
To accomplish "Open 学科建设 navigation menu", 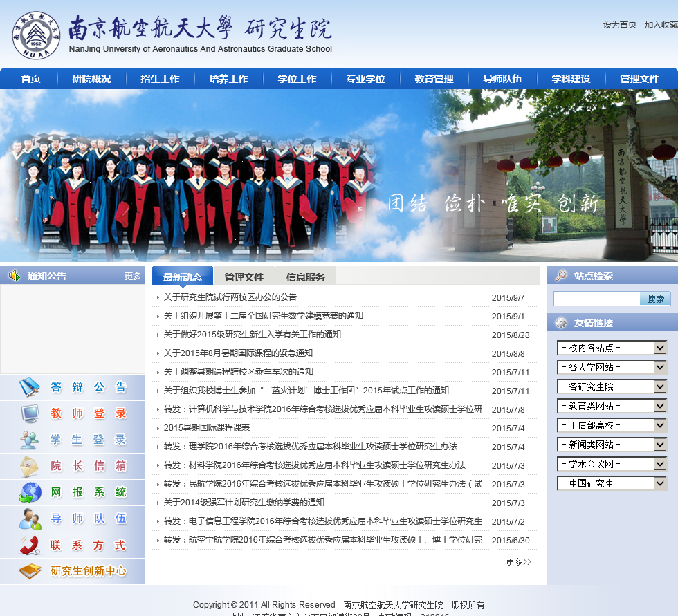I will (571, 79).
